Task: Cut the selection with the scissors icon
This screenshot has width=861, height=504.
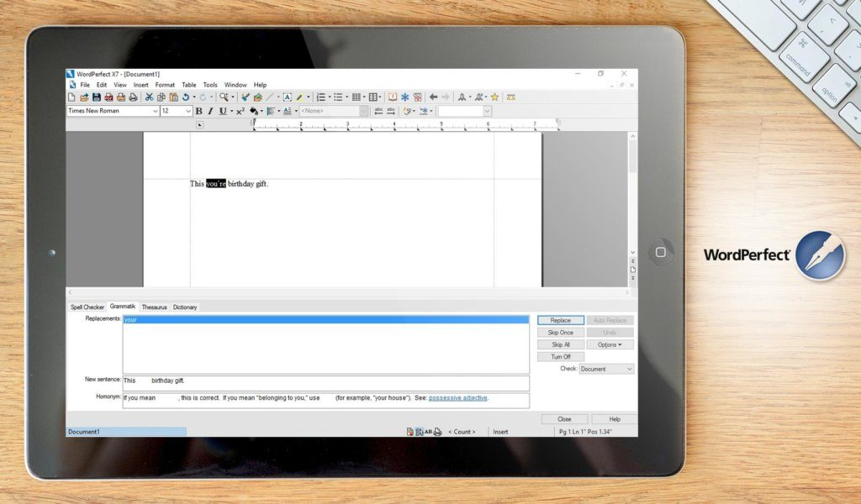Action: [149, 97]
